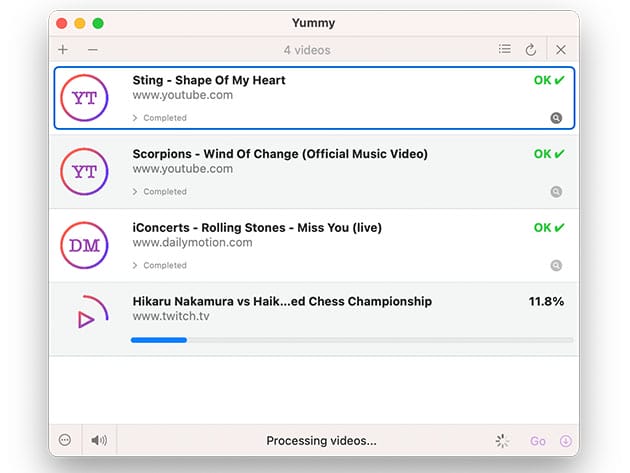
Task: Click the minus icon to remove video
Action: tap(92, 50)
